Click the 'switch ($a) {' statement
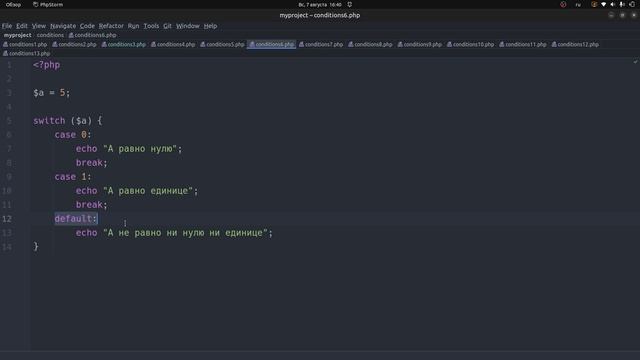Screen dimensions: 640x360 (68, 121)
